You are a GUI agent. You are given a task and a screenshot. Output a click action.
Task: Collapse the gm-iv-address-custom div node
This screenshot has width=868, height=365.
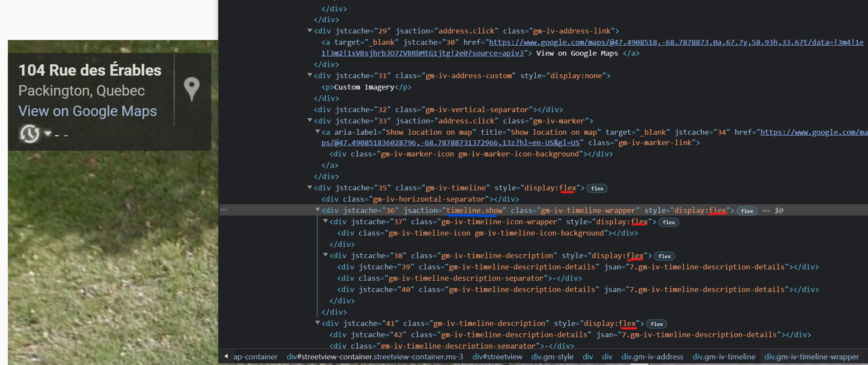click(x=310, y=75)
